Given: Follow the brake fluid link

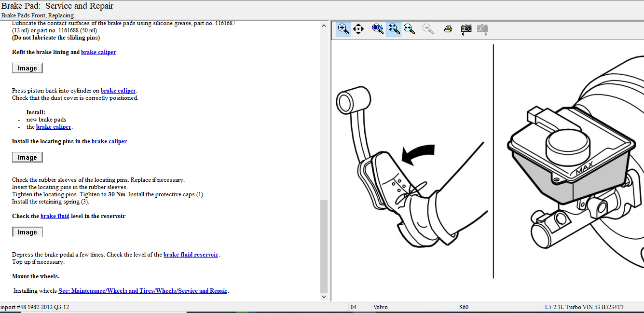Looking at the screenshot, I should pos(55,216).
